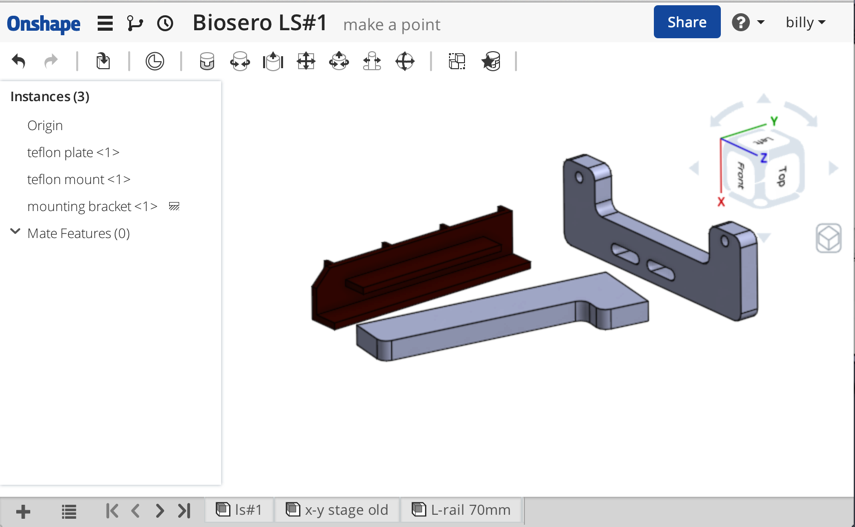Select the Ball mate tool
Image resolution: width=855 pixels, height=527 pixels.
point(405,61)
